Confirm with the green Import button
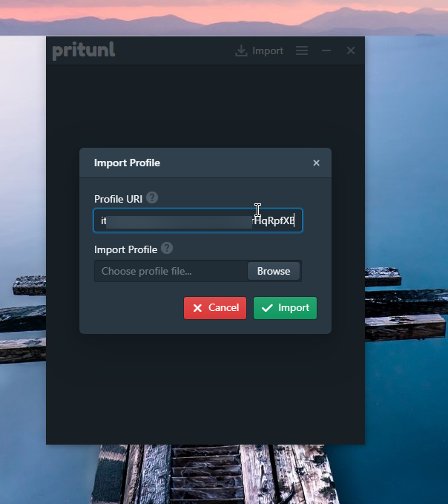Viewport: 448px width, 504px height. 285,308
